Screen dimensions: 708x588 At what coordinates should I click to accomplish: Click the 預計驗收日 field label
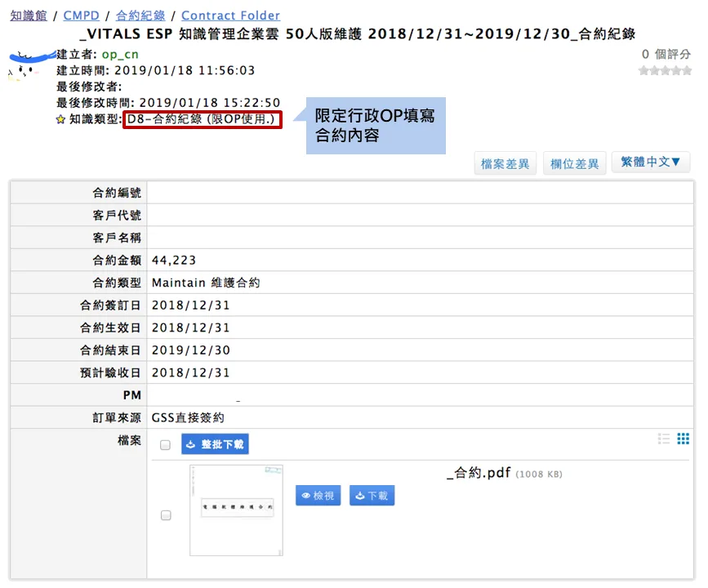point(110,372)
